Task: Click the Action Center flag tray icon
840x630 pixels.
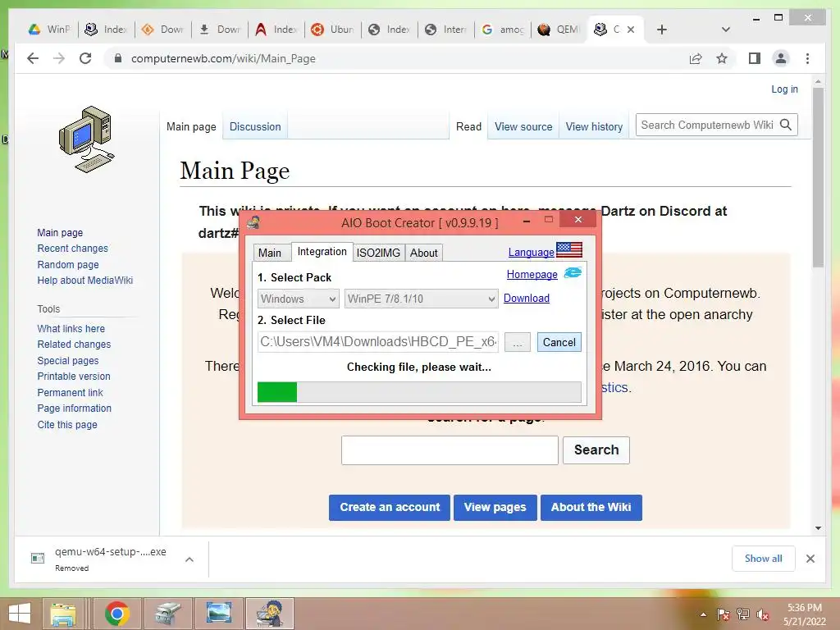Action: coord(723,614)
